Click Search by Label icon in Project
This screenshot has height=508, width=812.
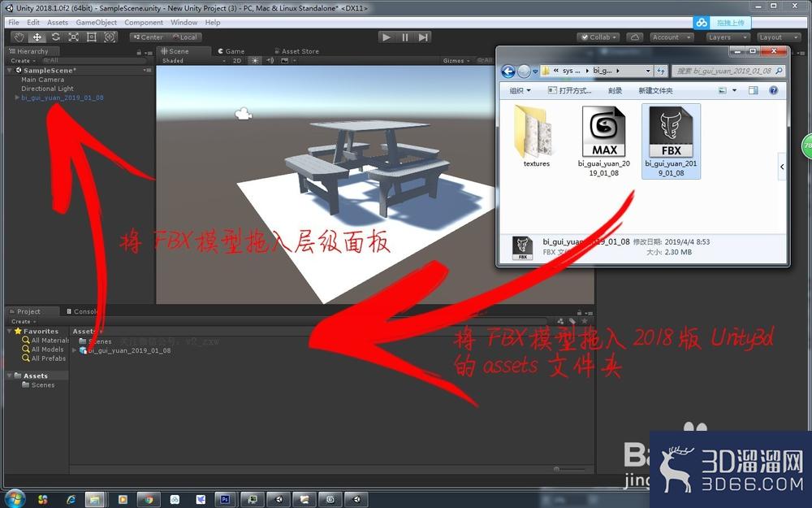[x=572, y=321]
